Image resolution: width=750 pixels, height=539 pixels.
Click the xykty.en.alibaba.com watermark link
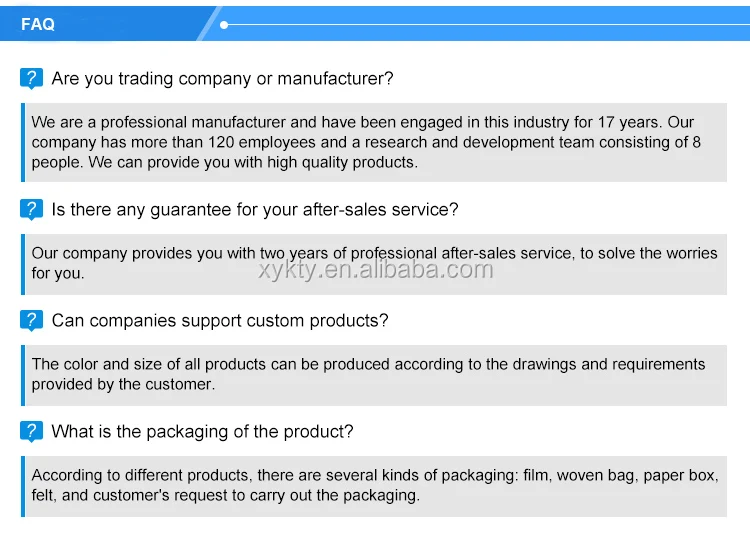(x=375, y=270)
